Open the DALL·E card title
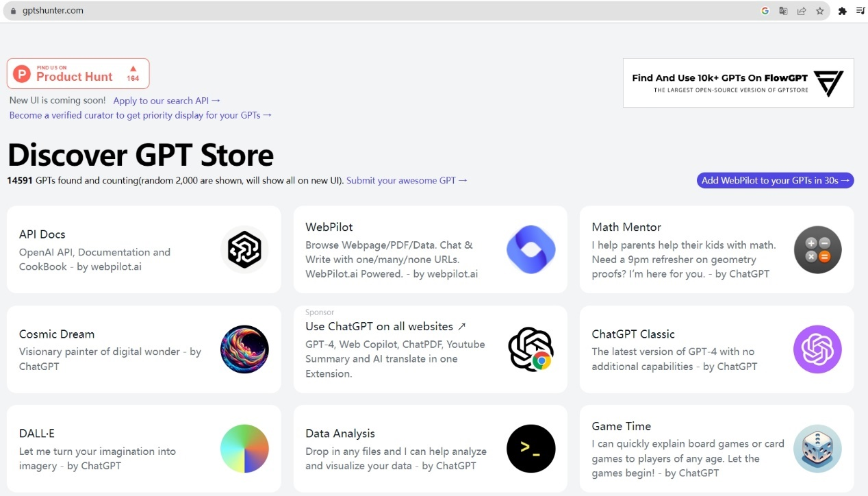The width and height of the screenshot is (868, 496). coord(37,434)
